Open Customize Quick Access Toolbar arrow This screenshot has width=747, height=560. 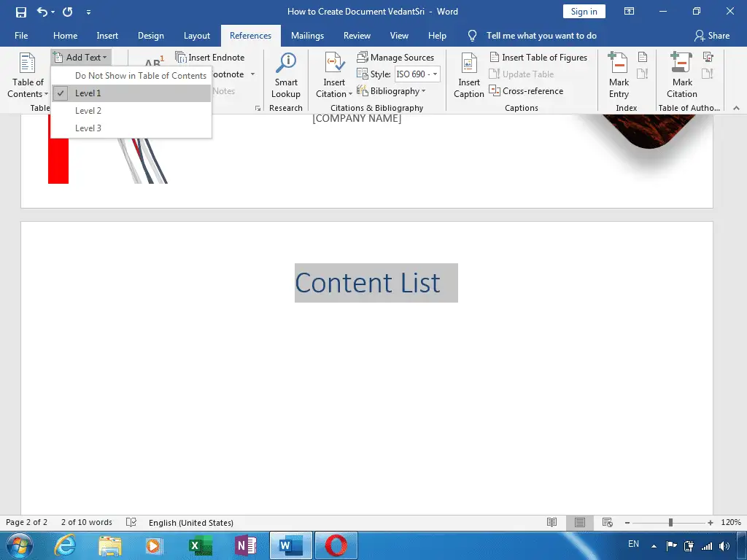[88, 12]
